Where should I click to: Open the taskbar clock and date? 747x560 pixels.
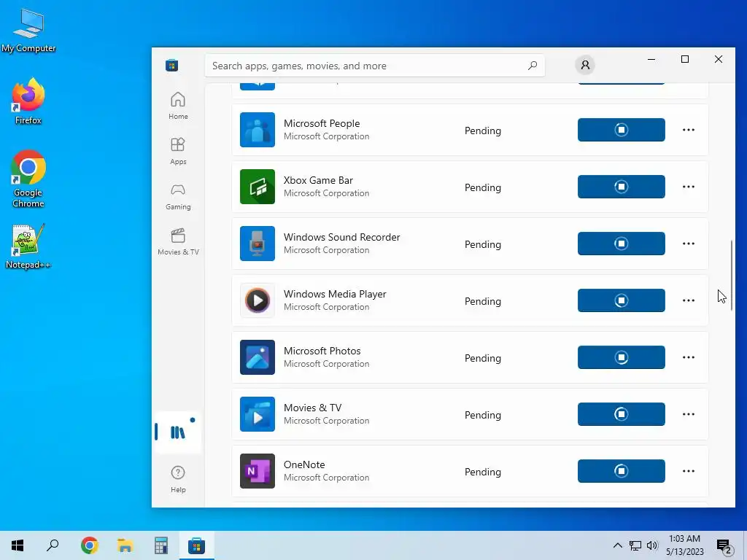(684, 545)
